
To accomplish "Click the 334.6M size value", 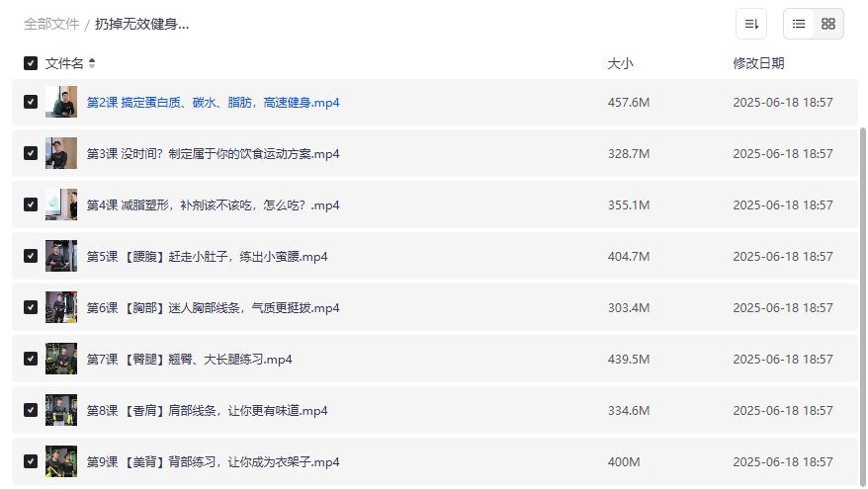I will [x=629, y=410].
